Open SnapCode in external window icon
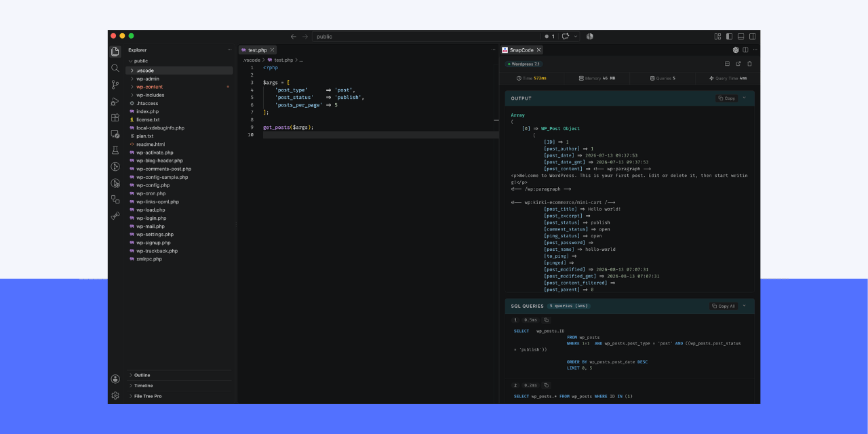The image size is (868, 434). pyautogui.click(x=738, y=64)
